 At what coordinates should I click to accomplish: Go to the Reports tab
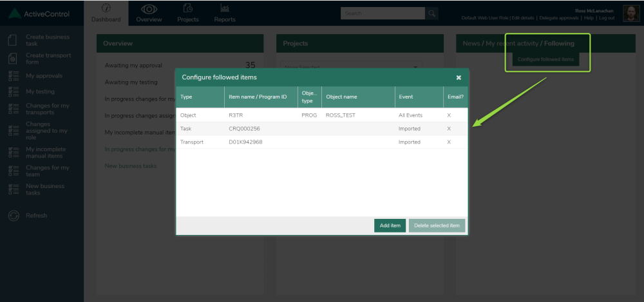pos(225,13)
